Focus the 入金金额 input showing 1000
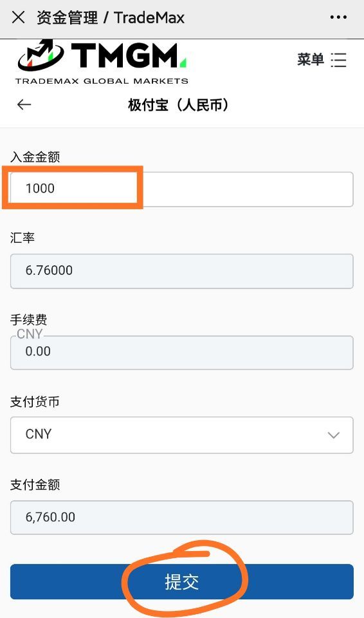The width and height of the screenshot is (364, 618). tap(181, 189)
